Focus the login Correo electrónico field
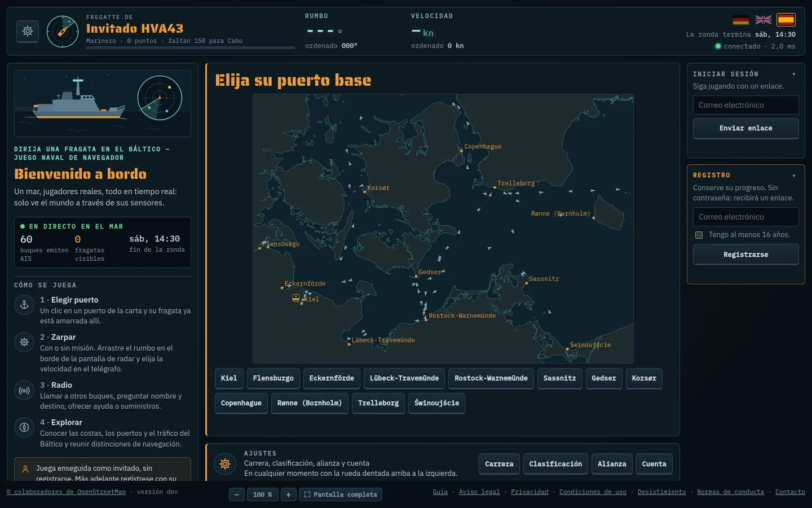This screenshot has height=508, width=812. tap(745, 105)
